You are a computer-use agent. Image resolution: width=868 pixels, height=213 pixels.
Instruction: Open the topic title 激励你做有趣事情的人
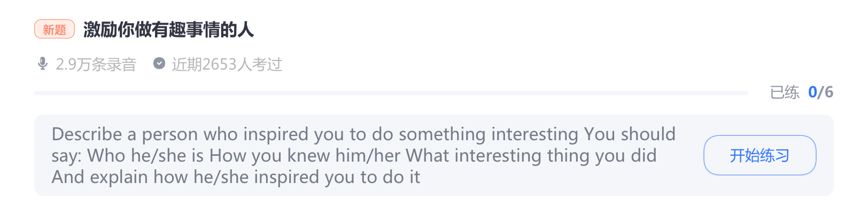click(x=168, y=29)
